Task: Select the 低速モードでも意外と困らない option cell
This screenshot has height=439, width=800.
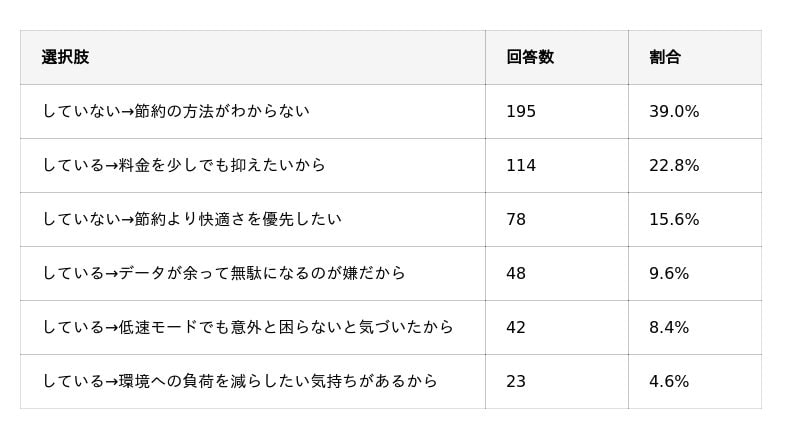Action: tap(248, 327)
